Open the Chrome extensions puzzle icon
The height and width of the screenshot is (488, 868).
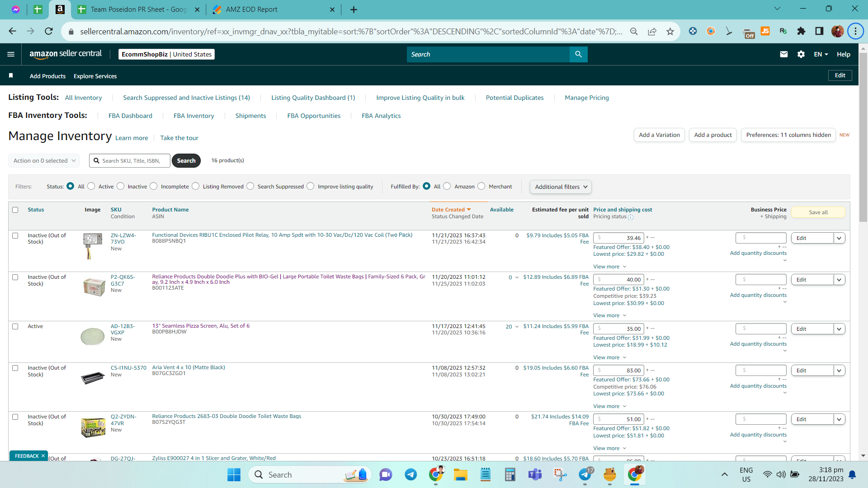[x=801, y=31]
